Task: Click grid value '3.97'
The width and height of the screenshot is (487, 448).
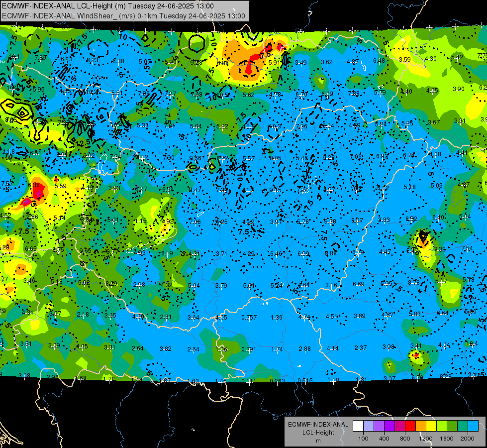Action: (x=276, y=222)
